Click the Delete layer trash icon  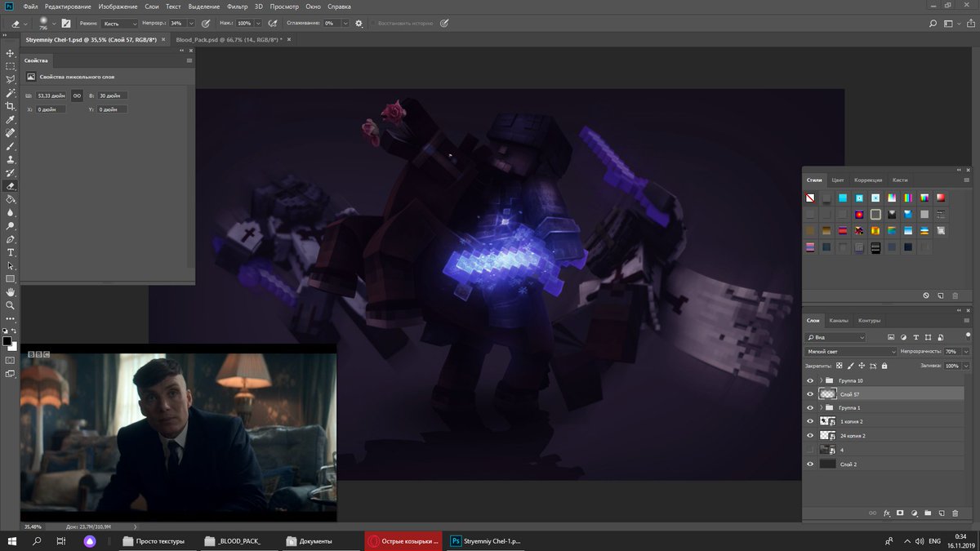click(955, 513)
